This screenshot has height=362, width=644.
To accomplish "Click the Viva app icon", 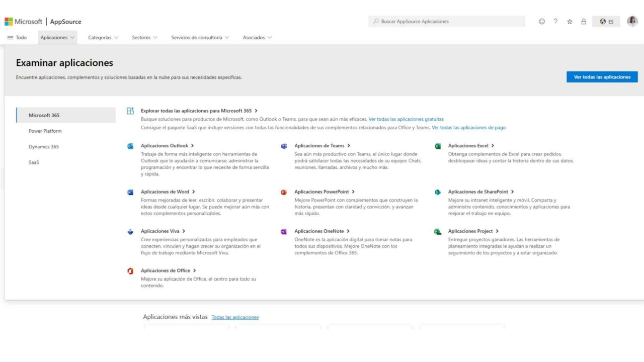I will [130, 232].
